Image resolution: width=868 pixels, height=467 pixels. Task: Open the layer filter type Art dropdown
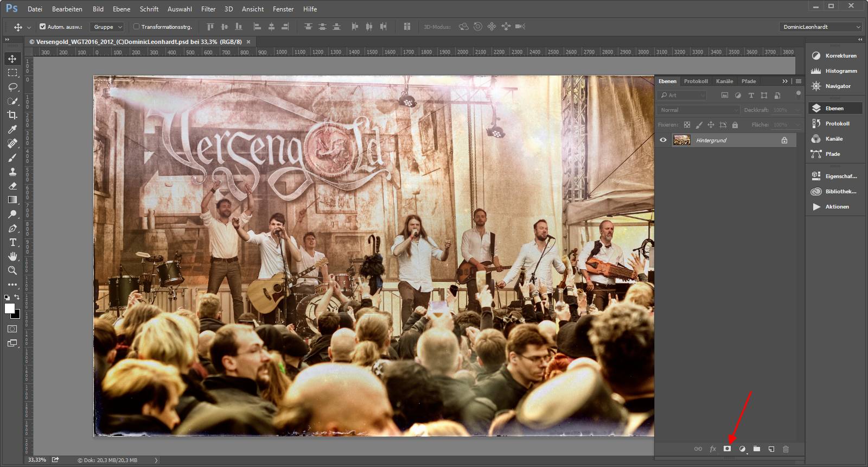tap(682, 95)
